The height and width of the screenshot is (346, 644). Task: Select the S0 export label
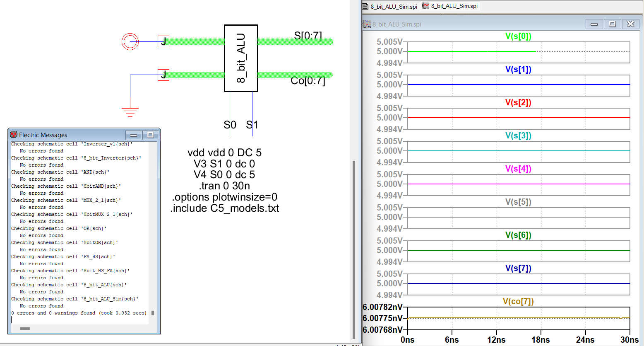pyautogui.click(x=230, y=125)
